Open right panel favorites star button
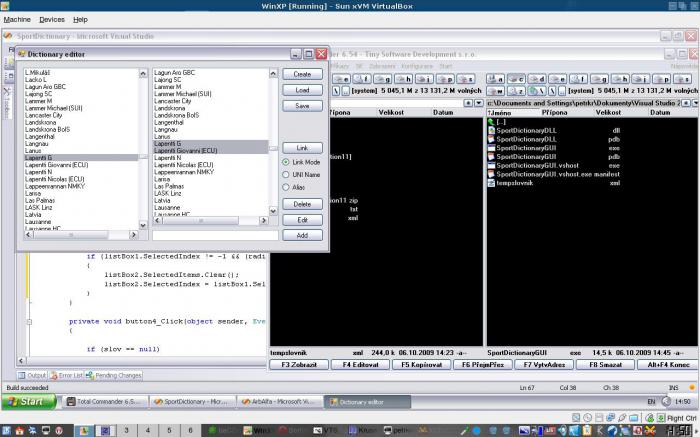This screenshot has width=700, height=437. pyautogui.click(x=686, y=103)
